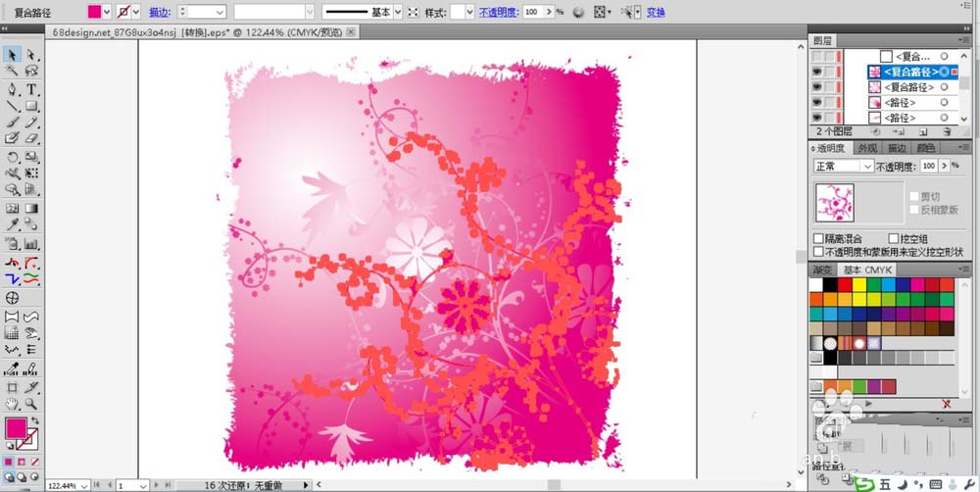The image size is (980, 492).
Task: Switch to the 渐变 tab
Action: pos(822,271)
